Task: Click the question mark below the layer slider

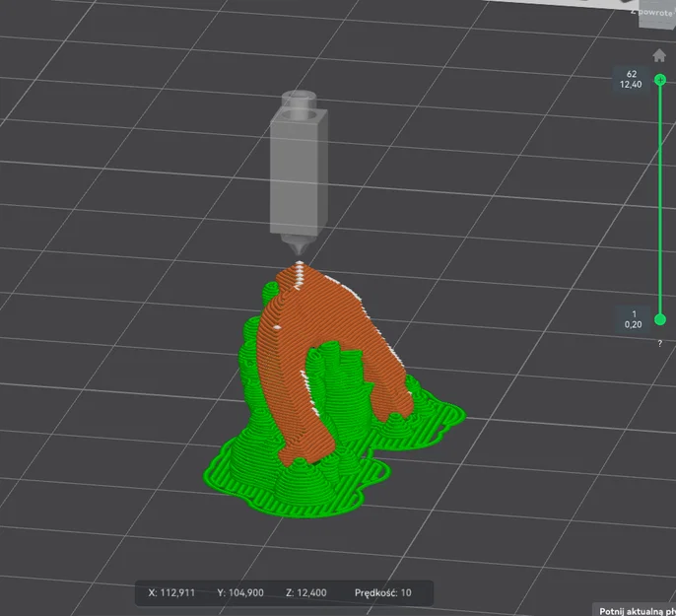Action: 659,343
